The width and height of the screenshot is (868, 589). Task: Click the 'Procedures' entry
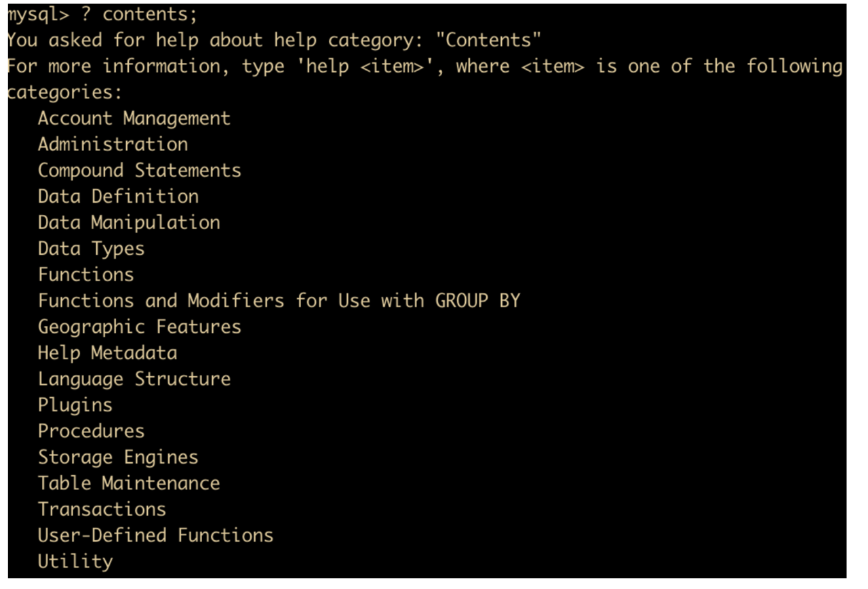point(92,431)
